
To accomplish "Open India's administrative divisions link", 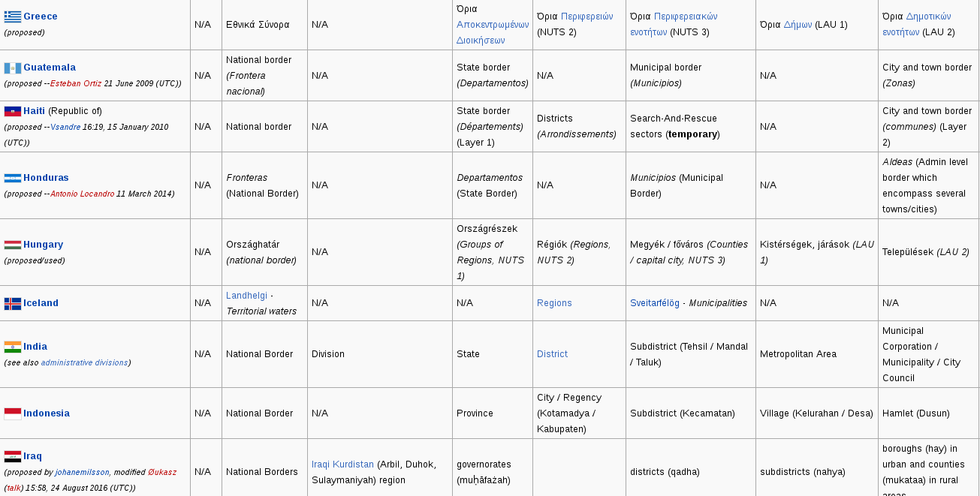I will coord(84,362).
